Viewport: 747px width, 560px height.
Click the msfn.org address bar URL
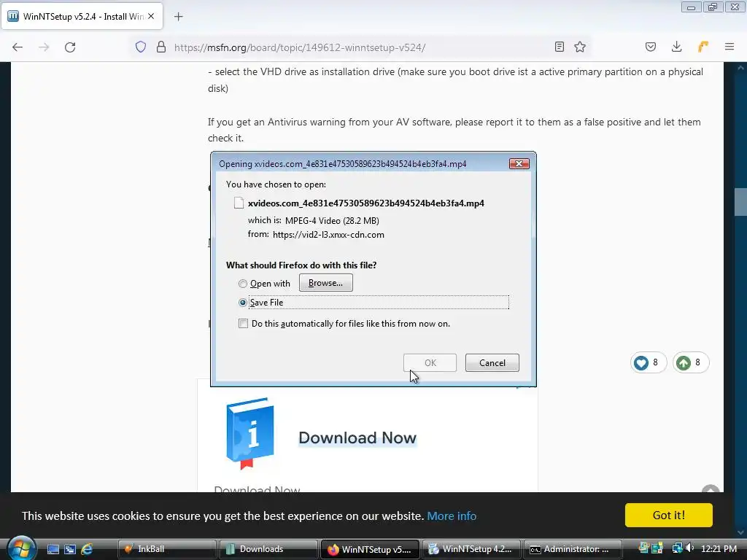click(300, 47)
